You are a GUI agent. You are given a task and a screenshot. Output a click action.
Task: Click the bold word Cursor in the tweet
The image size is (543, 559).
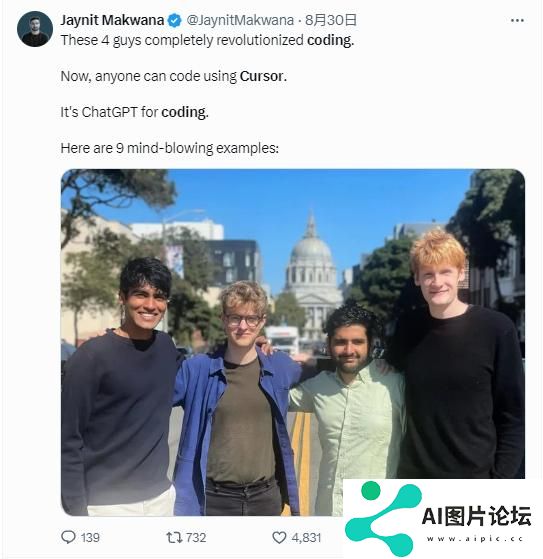[x=262, y=76]
